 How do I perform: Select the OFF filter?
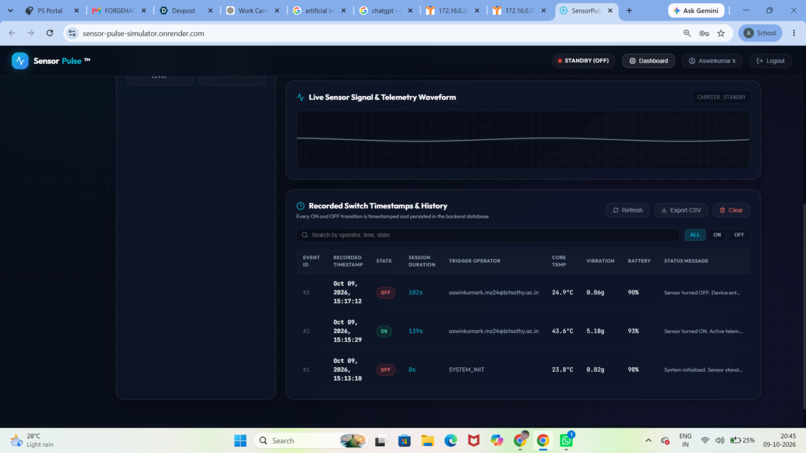[x=739, y=234]
